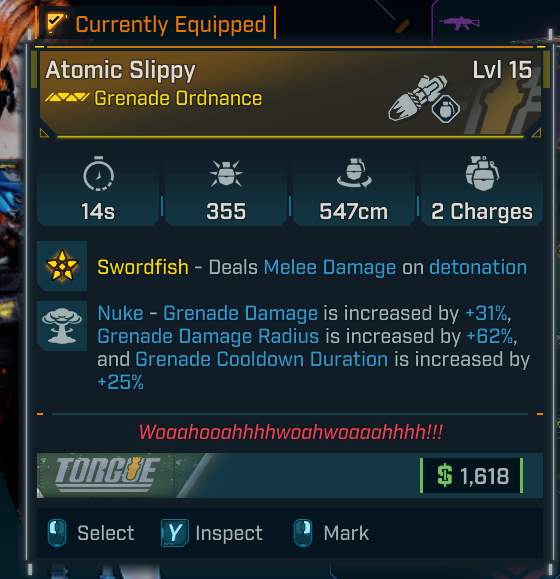Click the Lvl 15 level indicator
This screenshot has height=579, width=560.
(502, 70)
